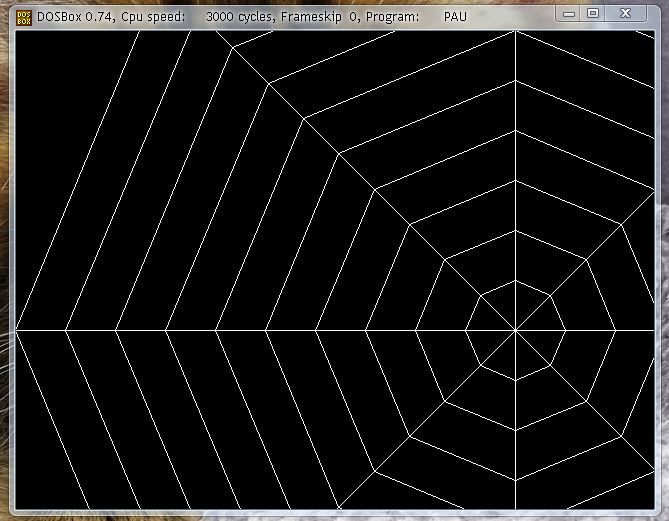The height and width of the screenshot is (521, 669).
Task: Click the horizontal line at the far left edge
Action: click(x=30, y=329)
